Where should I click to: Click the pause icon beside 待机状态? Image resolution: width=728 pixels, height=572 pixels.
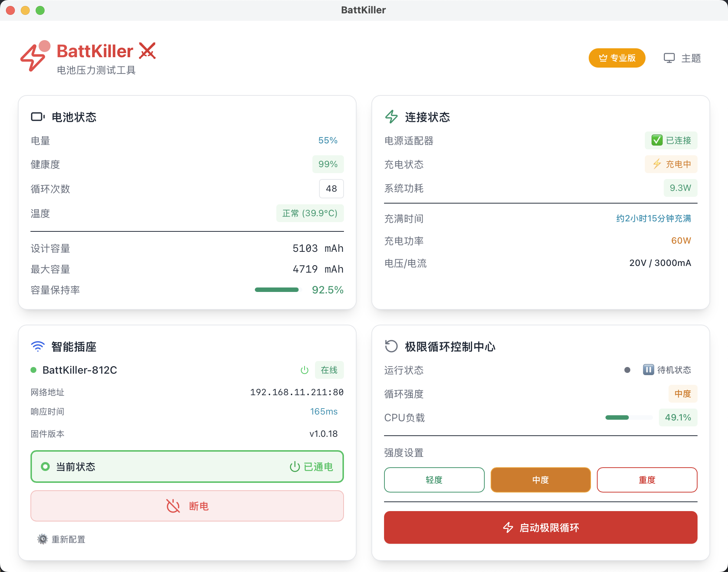[648, 370]
